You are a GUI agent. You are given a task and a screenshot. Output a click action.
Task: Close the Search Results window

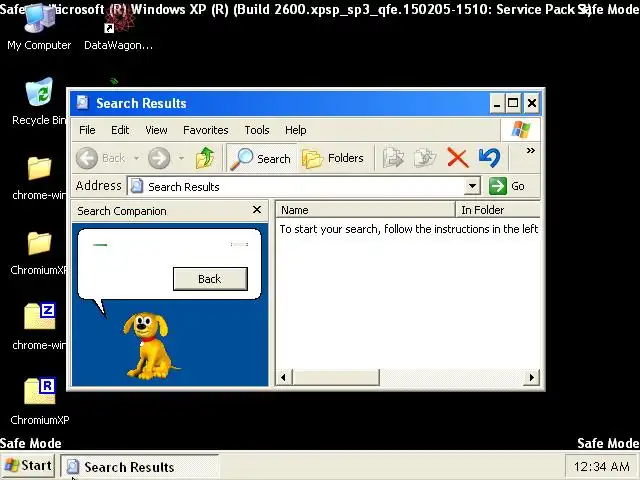coord(532,103)
